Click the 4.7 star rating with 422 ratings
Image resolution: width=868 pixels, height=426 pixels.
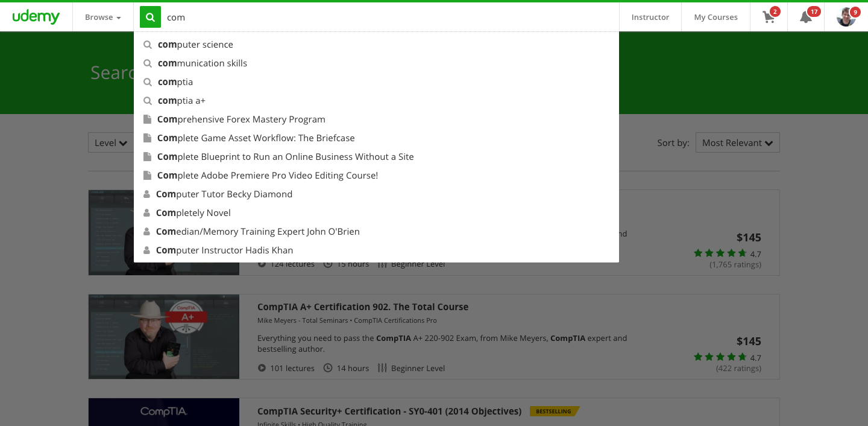pyautogui.click(x=727, y=357)
